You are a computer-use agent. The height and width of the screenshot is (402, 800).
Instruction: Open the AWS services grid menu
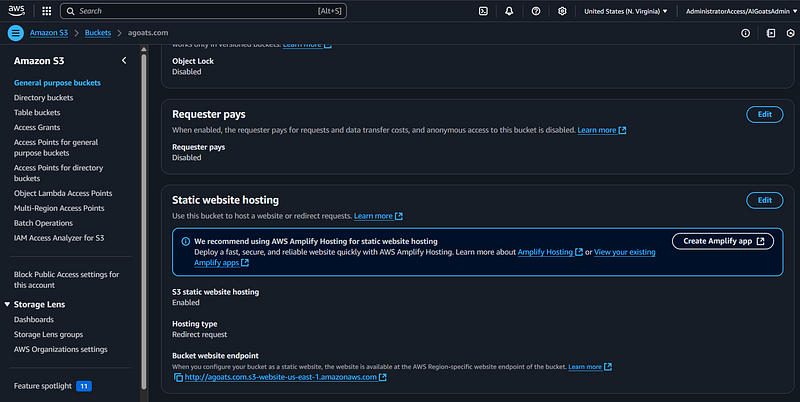click(x=46, y=11)
